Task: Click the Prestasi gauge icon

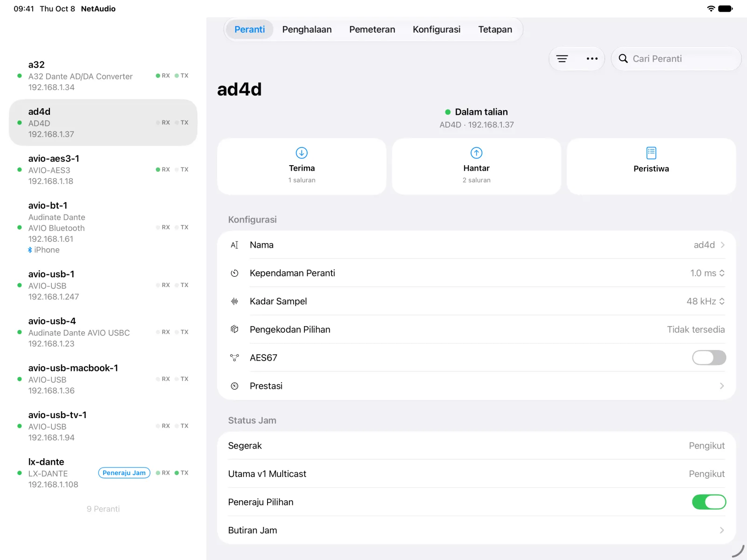Action: pos(234,386)
